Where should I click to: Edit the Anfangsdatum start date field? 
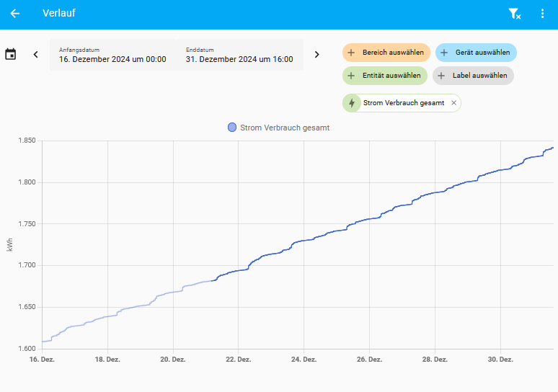[x=112, y=55]
